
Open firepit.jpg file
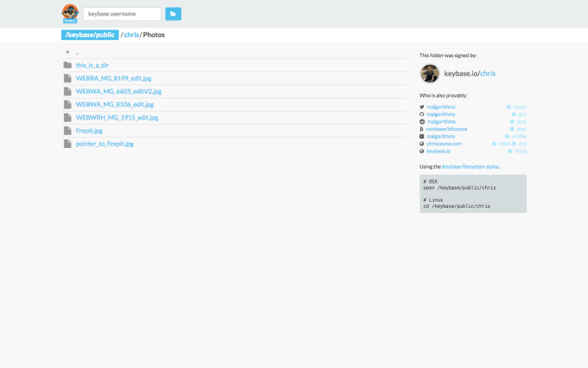pyautogui.click(x=89, y=131)
